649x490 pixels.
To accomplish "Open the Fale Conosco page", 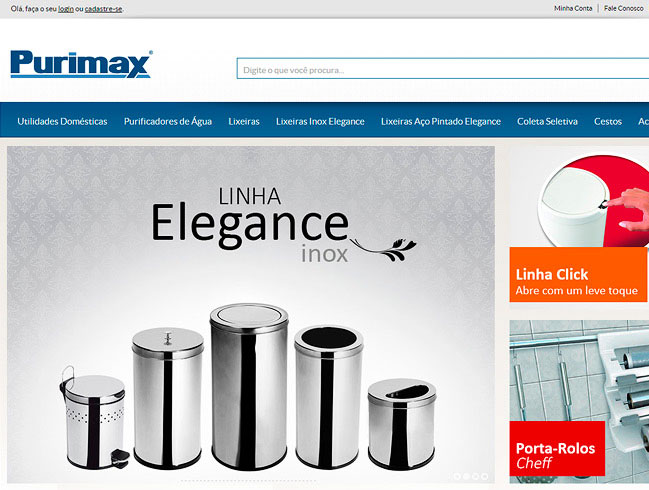I will tap(623, 8).
